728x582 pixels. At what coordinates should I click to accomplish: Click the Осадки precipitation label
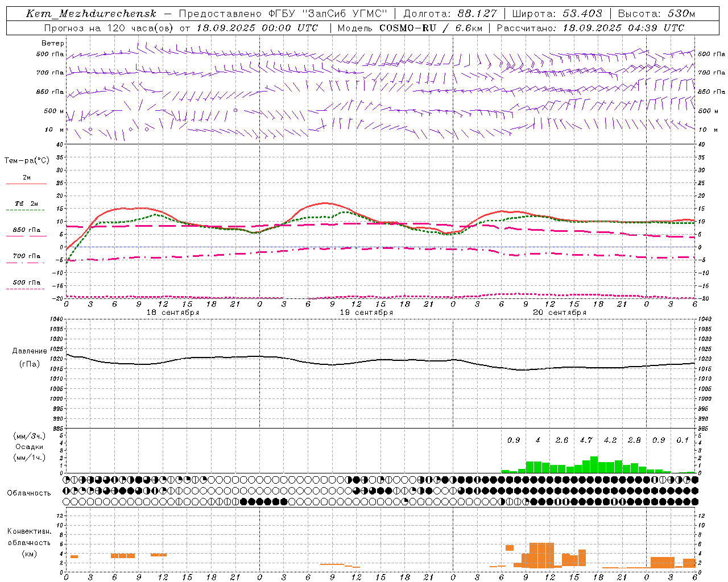pos(30,447)
